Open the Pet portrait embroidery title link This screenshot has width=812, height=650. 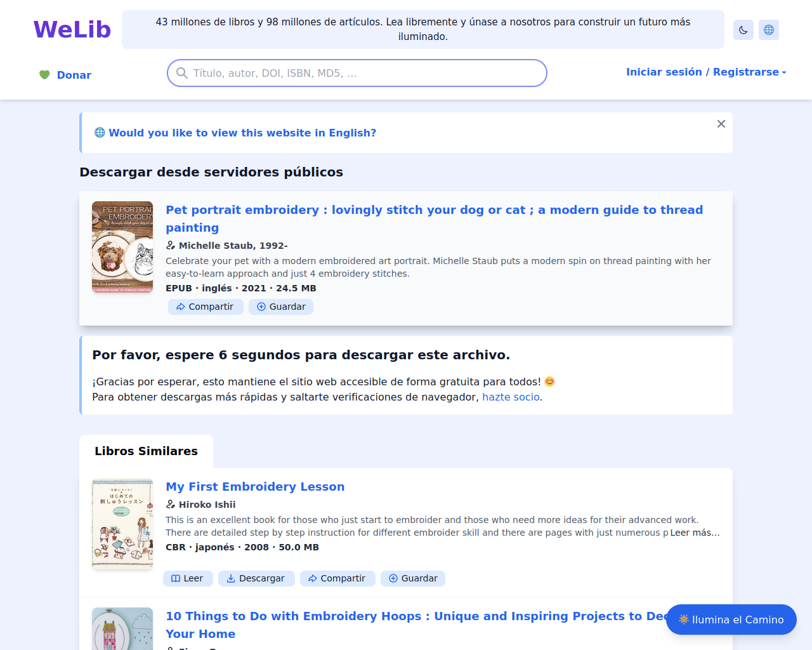click(435, 219)
